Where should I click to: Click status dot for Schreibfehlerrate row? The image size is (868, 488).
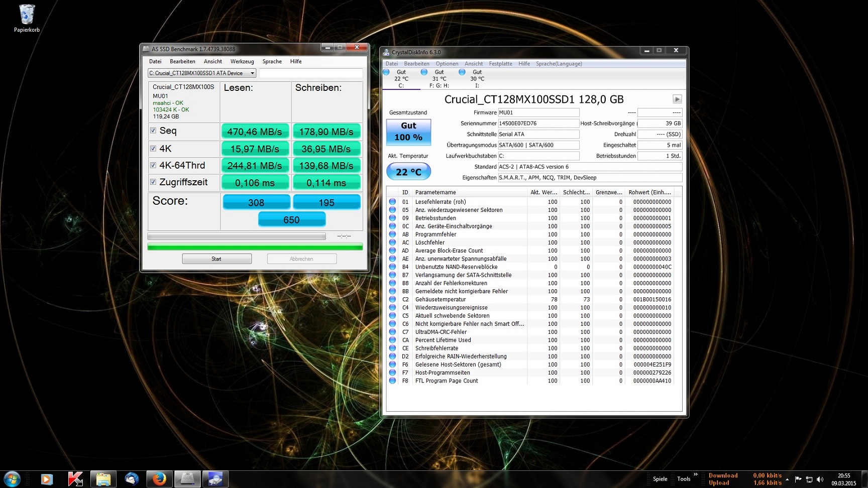pos(393,348)
